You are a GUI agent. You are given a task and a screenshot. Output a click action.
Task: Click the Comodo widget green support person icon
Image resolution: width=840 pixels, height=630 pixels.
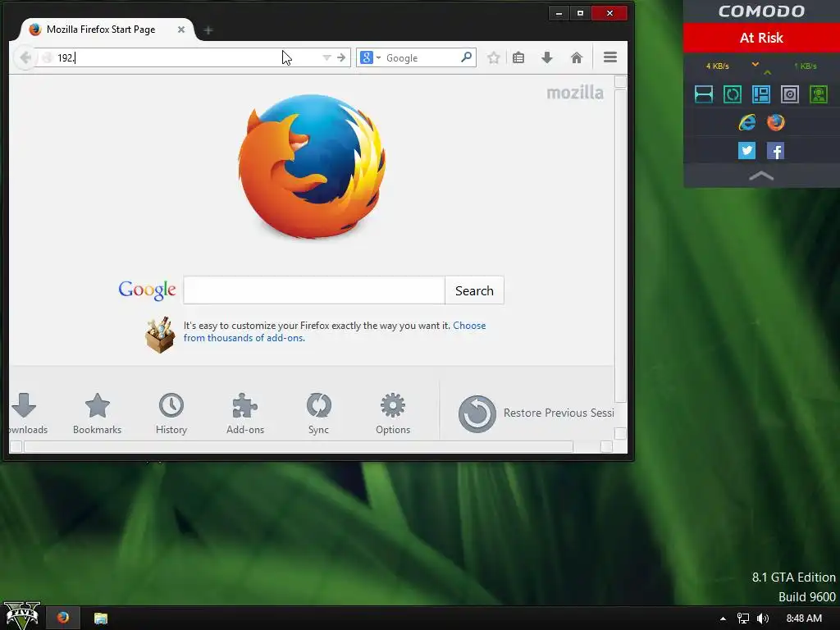pos(819,94)
